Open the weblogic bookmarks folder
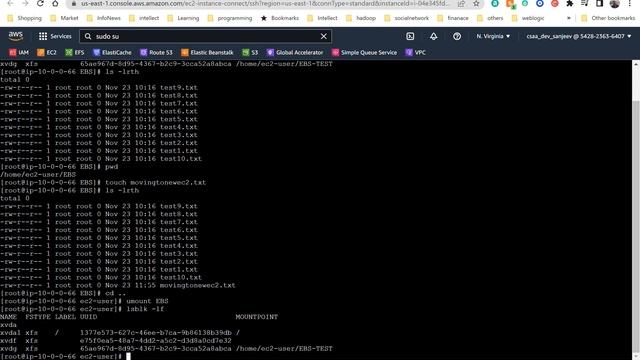The height and width of the screenshot is (360, 640). coord(528,18)
